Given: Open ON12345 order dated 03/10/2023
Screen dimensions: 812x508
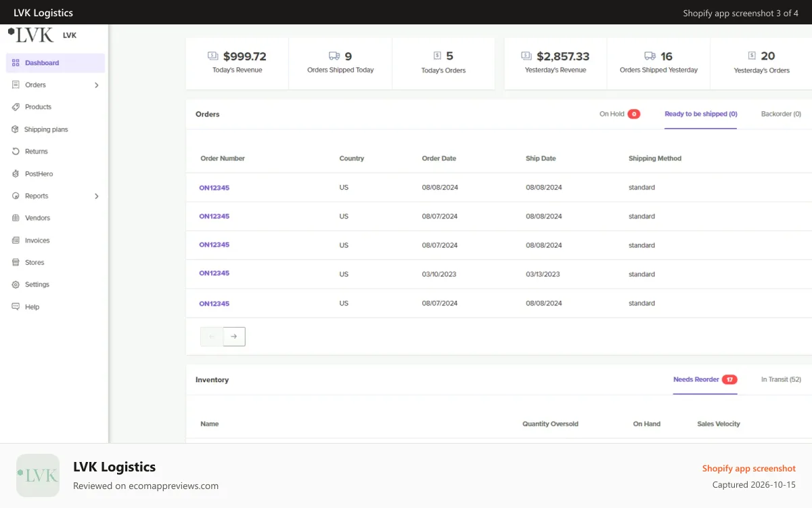Looking at the screenshot, I should [x=214, y=273].
